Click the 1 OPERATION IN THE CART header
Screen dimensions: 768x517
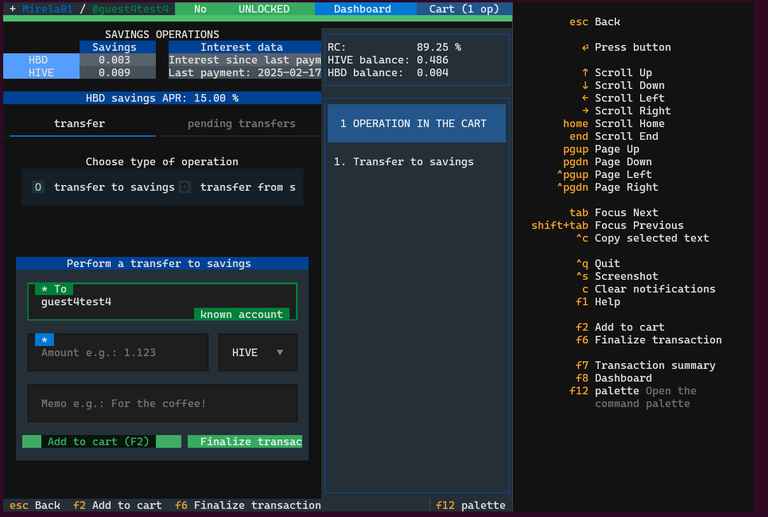[x=416, y=123]
